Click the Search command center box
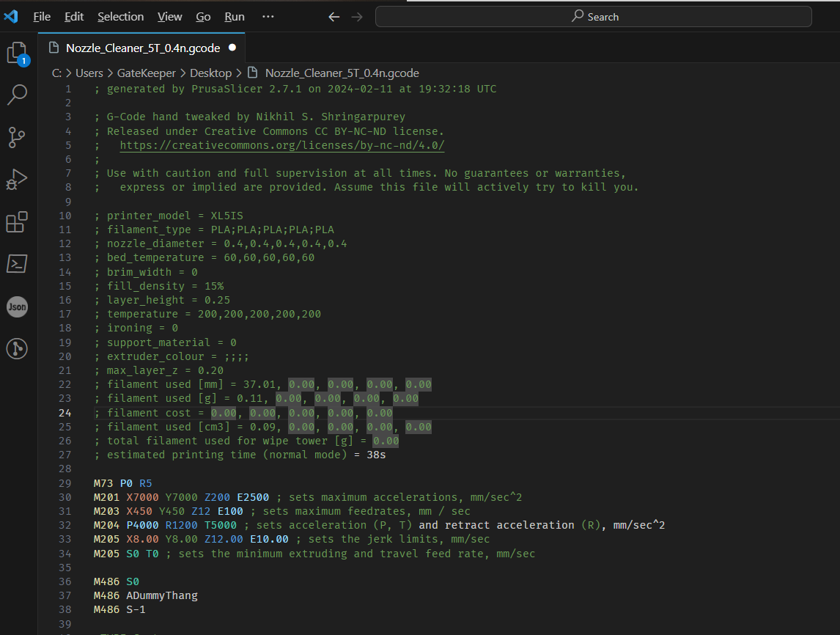The height and width of the screenshot is (635, 840). (594, 16)
